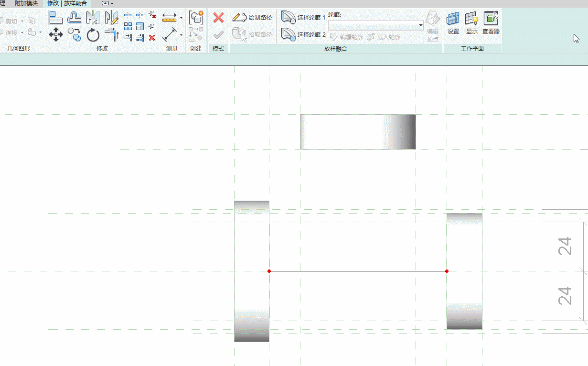Expand the 剪切 dropdown arrow

tap(22, 21)
